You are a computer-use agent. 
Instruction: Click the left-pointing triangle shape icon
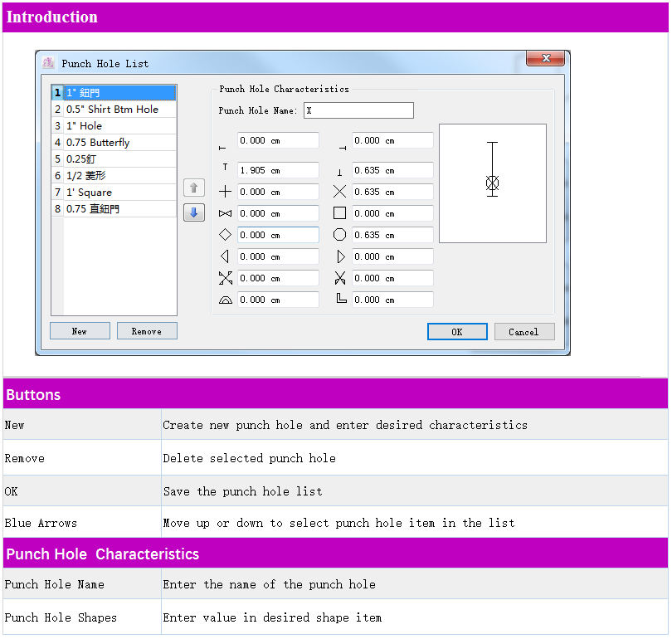[225, 256]
